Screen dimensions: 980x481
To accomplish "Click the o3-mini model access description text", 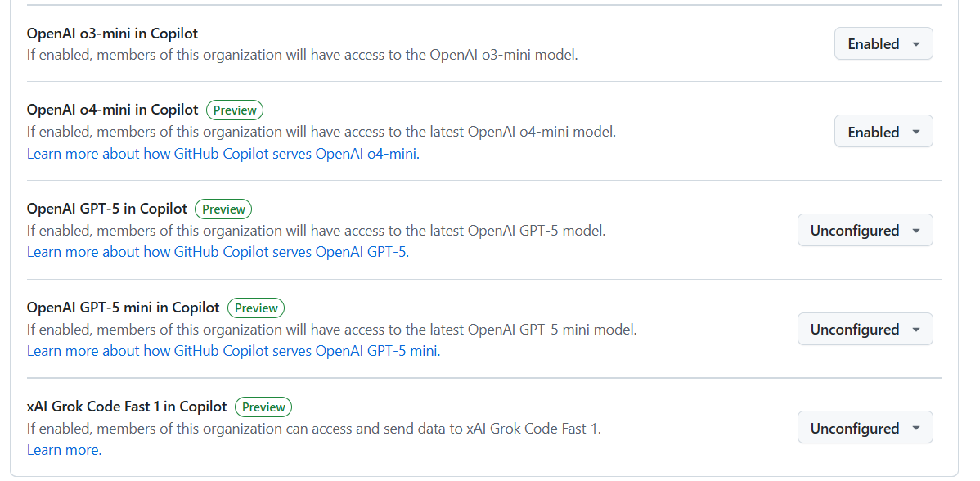I will [x=303, y=55].
